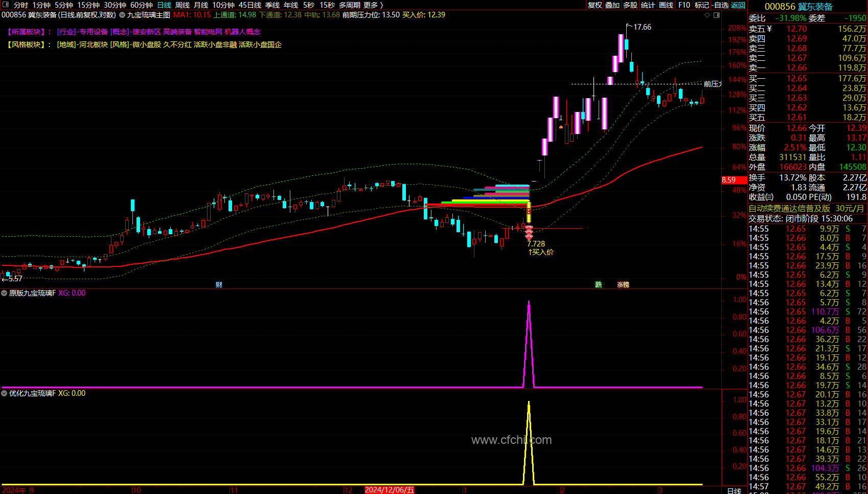
Task: Switch to the 15分钟 timeframe
Action: point(88,5)
